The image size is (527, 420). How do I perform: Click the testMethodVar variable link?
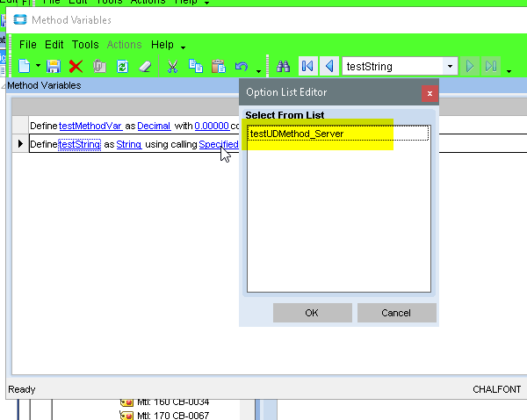[90, 126]
